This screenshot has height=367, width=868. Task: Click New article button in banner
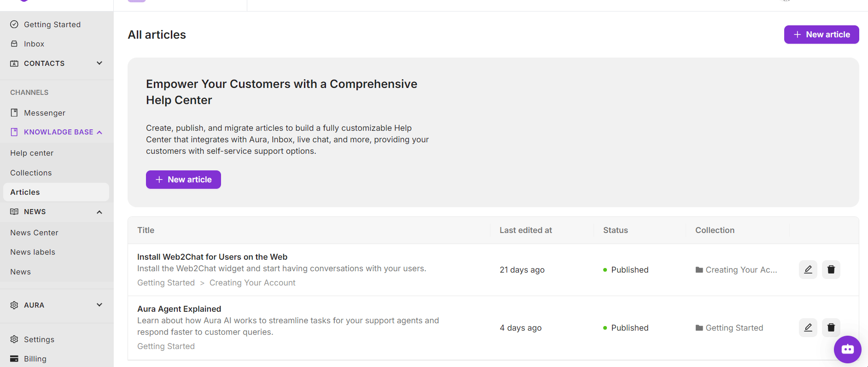pyautogui.click(x=183, y=180)
